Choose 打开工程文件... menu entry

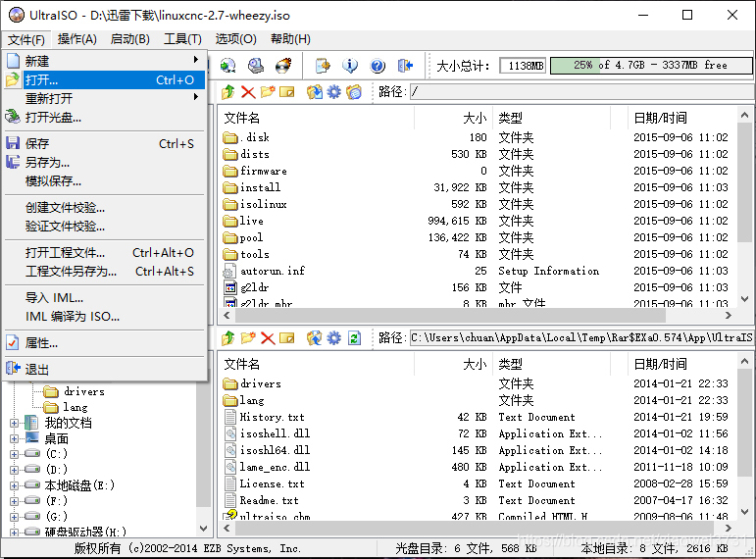coord(105,252)
